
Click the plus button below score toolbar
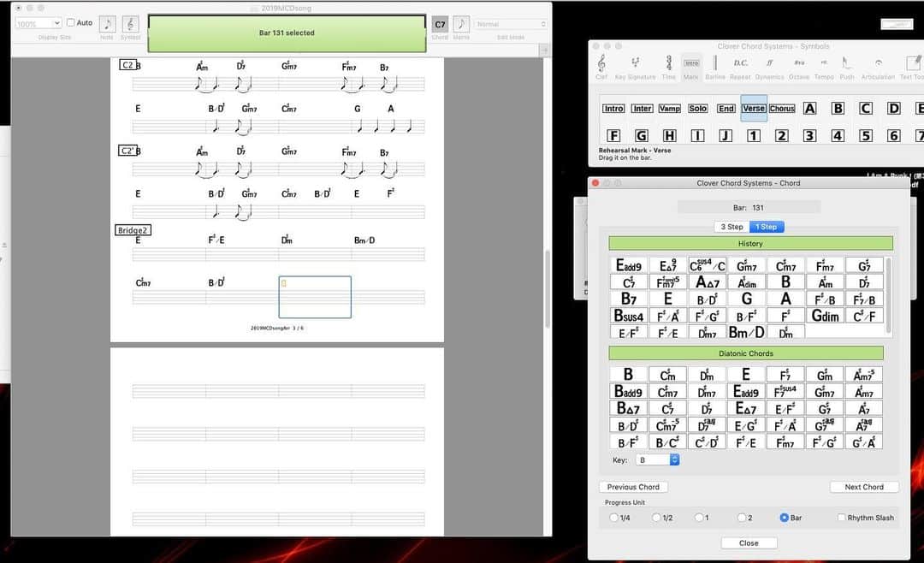click(544, 50)
